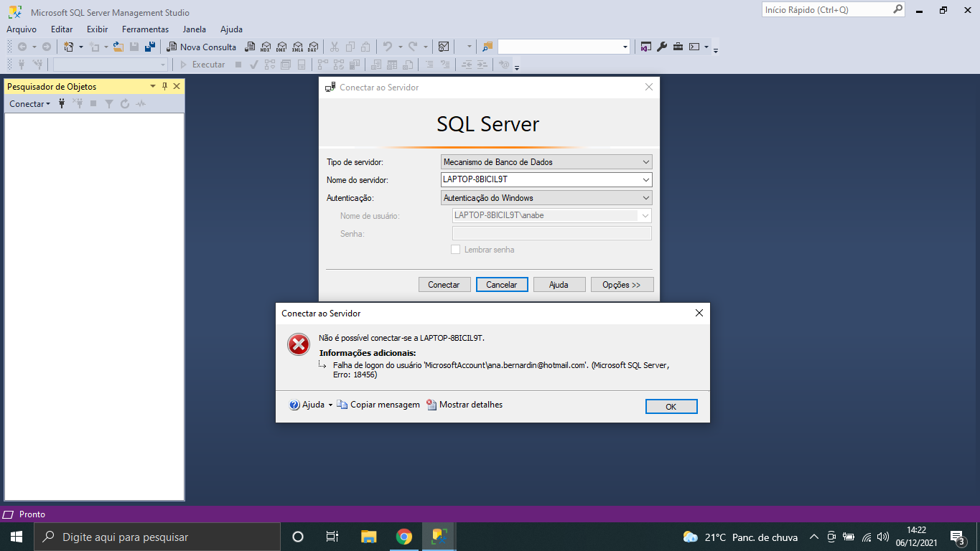
Task: Click Copiar mensagem link
Action: pyautogui.click(x=378, y=405)
